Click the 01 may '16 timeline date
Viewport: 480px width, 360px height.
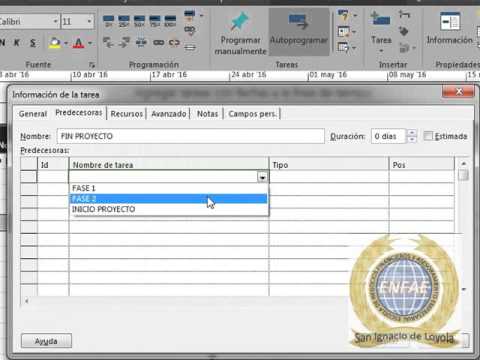[x=328, y=75]
